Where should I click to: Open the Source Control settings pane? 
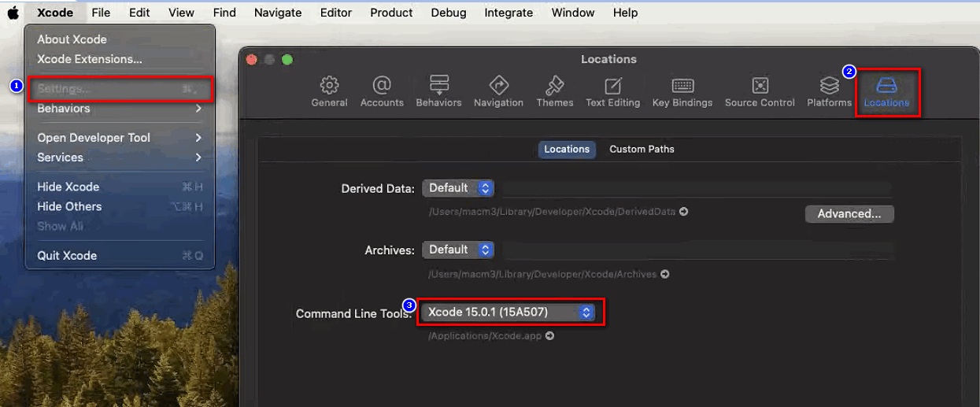tap(760, 92)
